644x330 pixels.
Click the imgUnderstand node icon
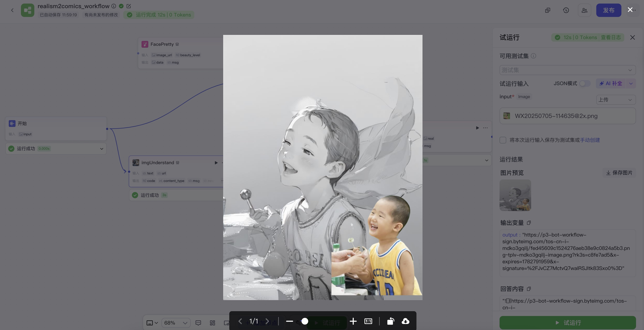pos(136,163)
